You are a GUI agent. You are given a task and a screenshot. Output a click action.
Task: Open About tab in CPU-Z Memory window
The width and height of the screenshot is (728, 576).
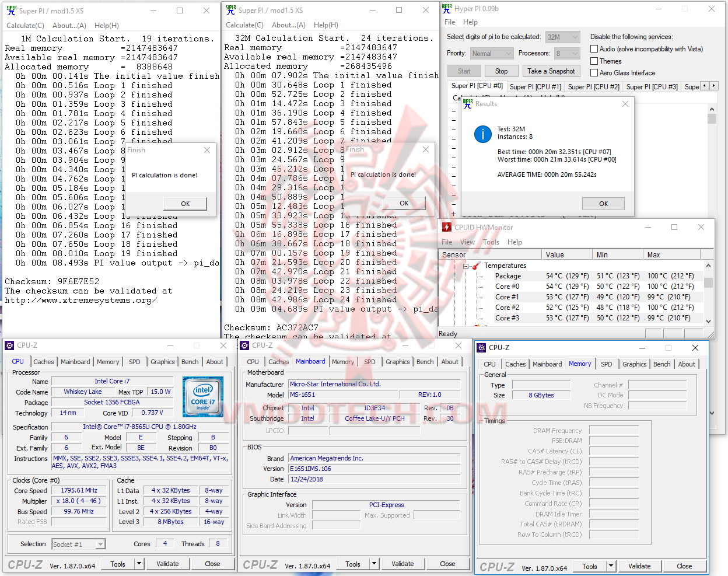pyautogui.click(x=687, y=364)
